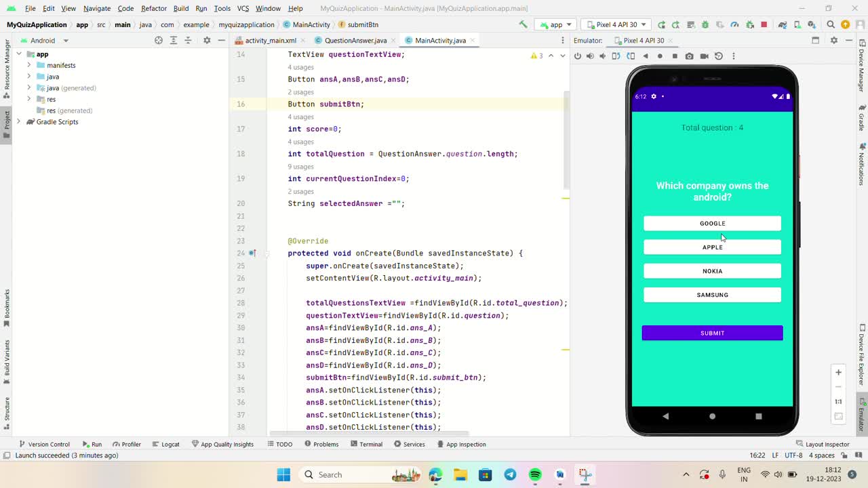Image resolution: width=868 pixels, height=488 pixels.
Task: Open the Layout Inspector
Action: pos(823,445)
